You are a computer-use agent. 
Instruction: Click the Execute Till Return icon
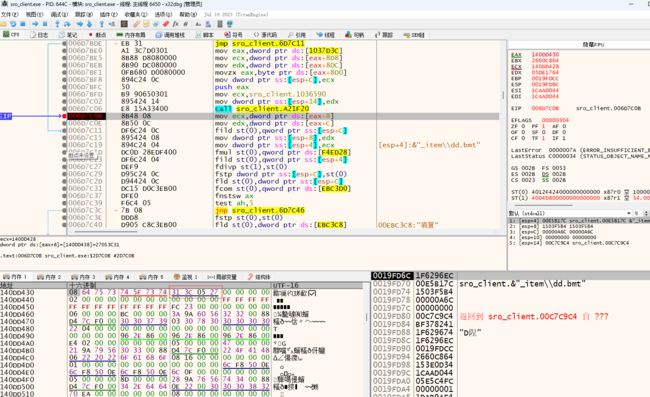102,24
